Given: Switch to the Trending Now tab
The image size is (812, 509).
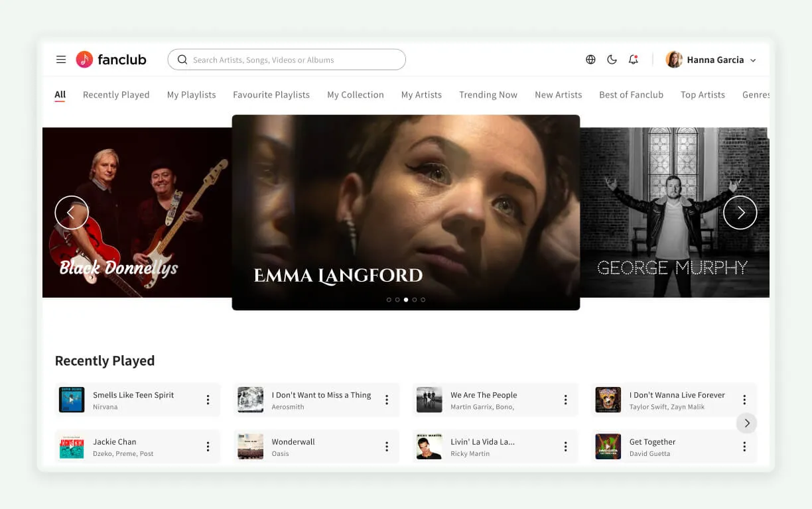Looking at the screenshot, I should 488,95.
